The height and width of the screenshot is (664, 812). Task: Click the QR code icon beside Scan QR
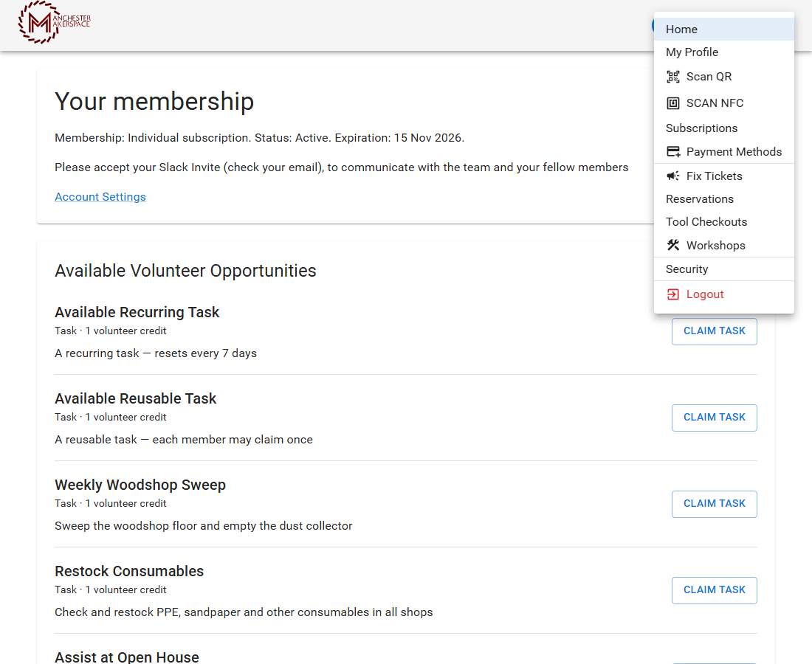[x=672, y=77]
